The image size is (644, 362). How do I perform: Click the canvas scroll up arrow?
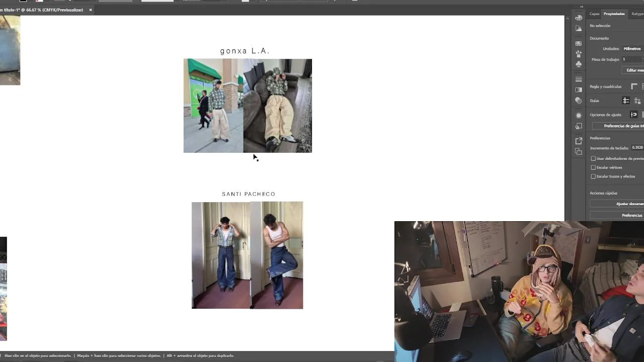[568, 18]
